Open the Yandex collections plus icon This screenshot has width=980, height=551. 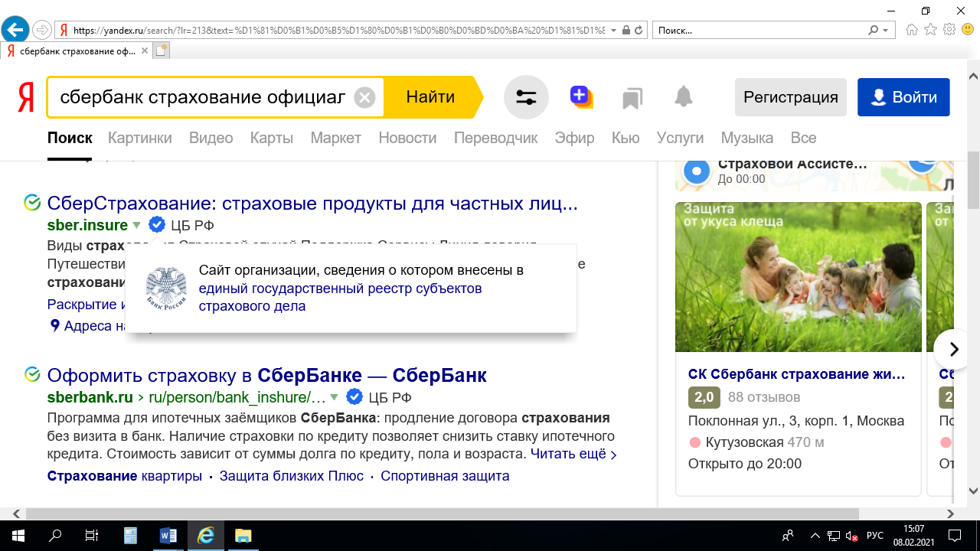(580, 96)
